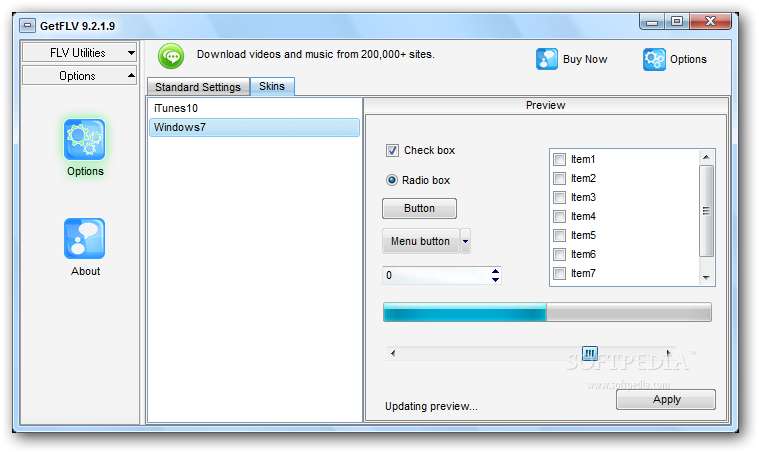759x453 pixels.
Task: Check Item4 in the preview list
Action: tap(560, 216)
